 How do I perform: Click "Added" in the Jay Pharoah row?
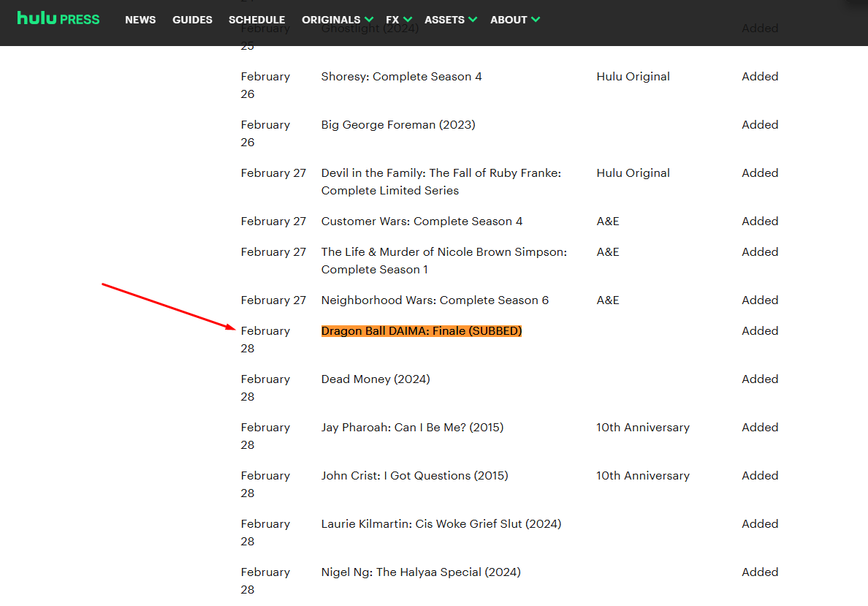[760, 427]
